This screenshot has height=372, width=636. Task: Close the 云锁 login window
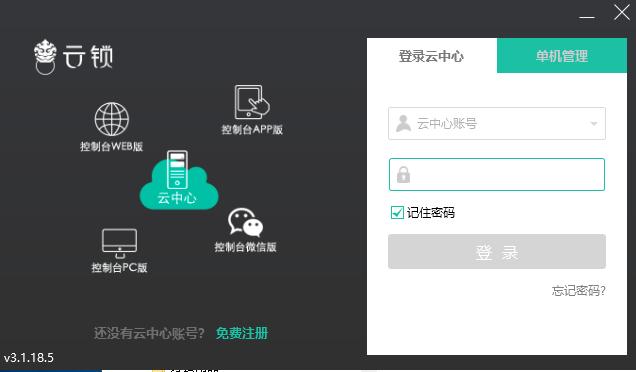(x=621, y=13)
